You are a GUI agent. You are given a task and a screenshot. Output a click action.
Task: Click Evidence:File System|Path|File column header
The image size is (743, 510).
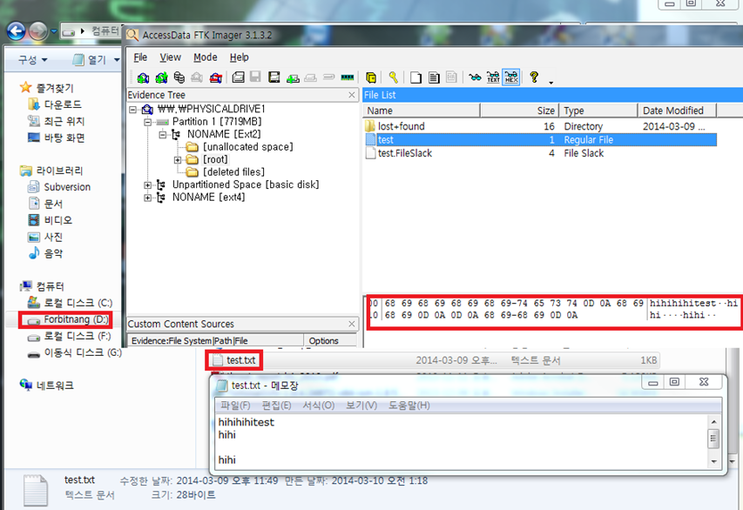click(216, 341)
